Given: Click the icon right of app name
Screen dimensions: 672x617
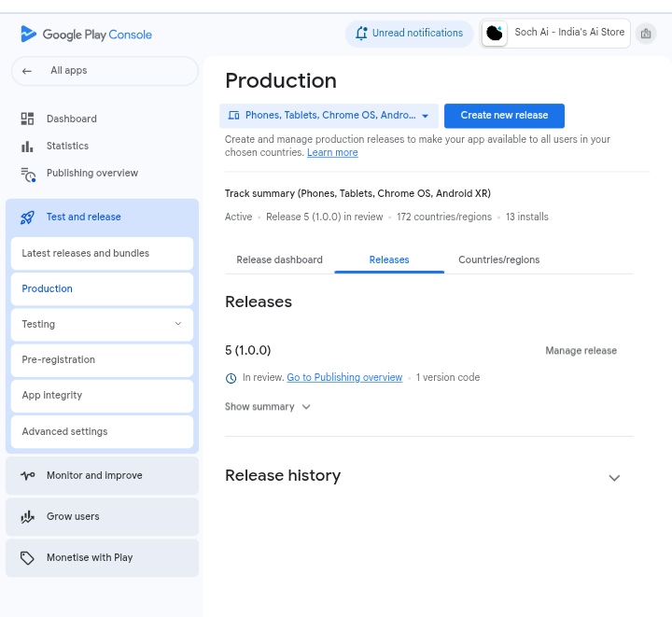Looking at the screenshot, I should 645,34.
